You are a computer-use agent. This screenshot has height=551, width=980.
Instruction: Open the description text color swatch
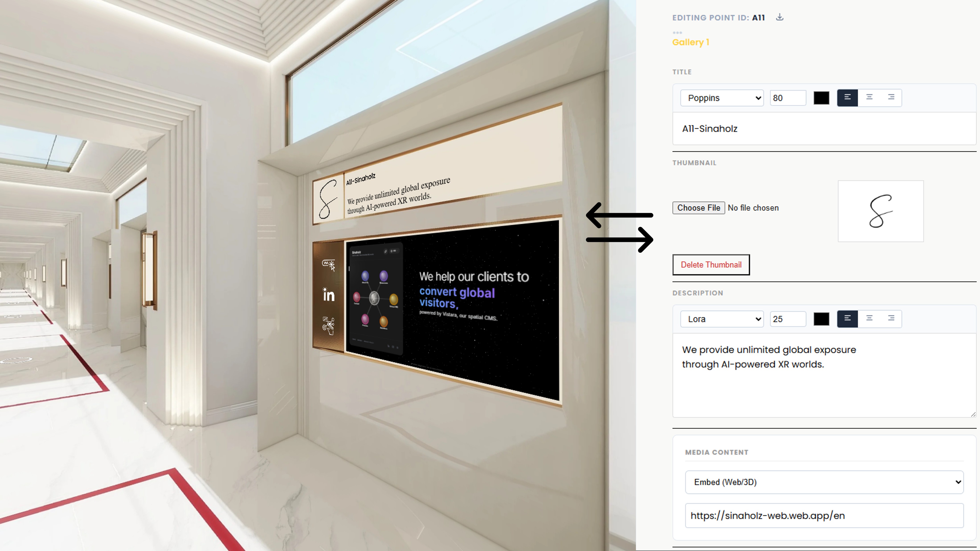(x=821, y=319)
